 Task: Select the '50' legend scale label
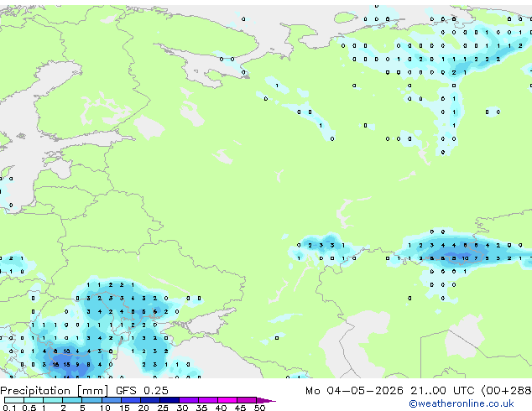click(x=259, y=408)
